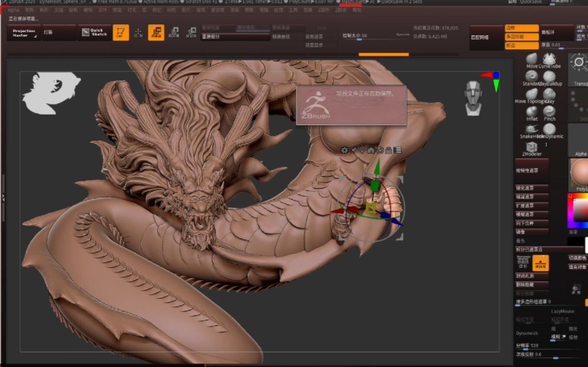Screen dimensions: 588x367
Task: Click gizmo lock icon
Action: [x=389, y=150]
